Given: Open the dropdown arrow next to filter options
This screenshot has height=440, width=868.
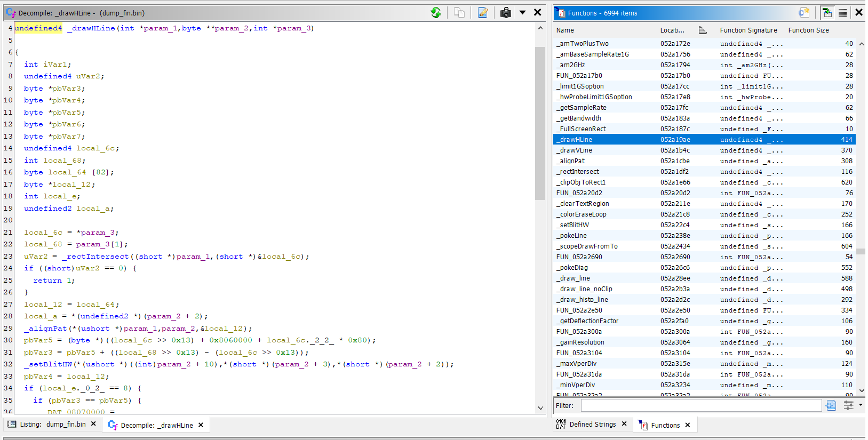Looking at the screenshot, I should tap(861, 405).
